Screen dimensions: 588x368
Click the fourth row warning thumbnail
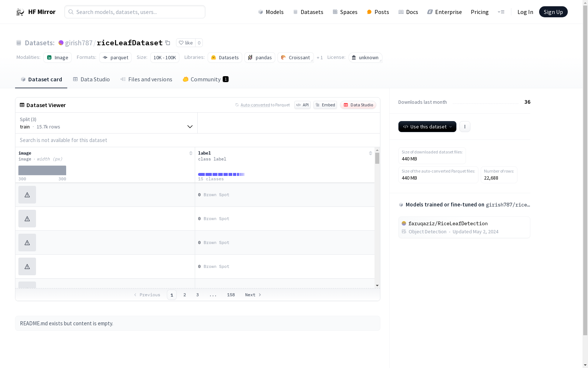coord(27,266)
